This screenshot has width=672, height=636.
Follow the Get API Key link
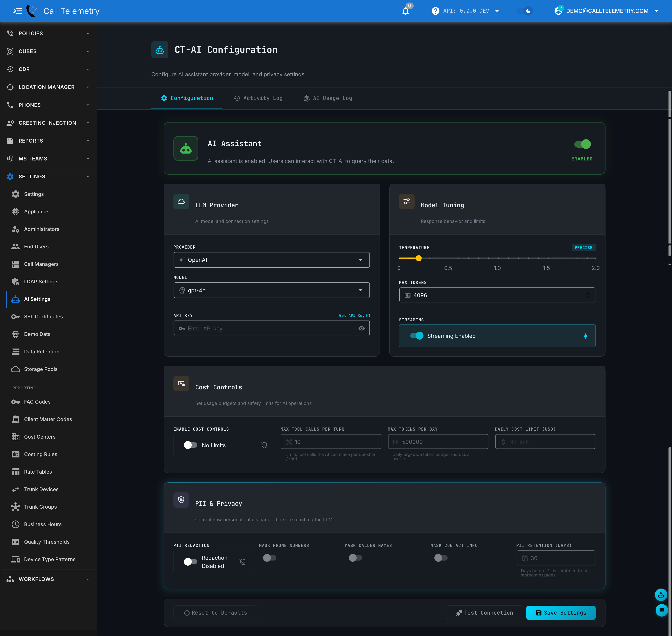[354, 315]
